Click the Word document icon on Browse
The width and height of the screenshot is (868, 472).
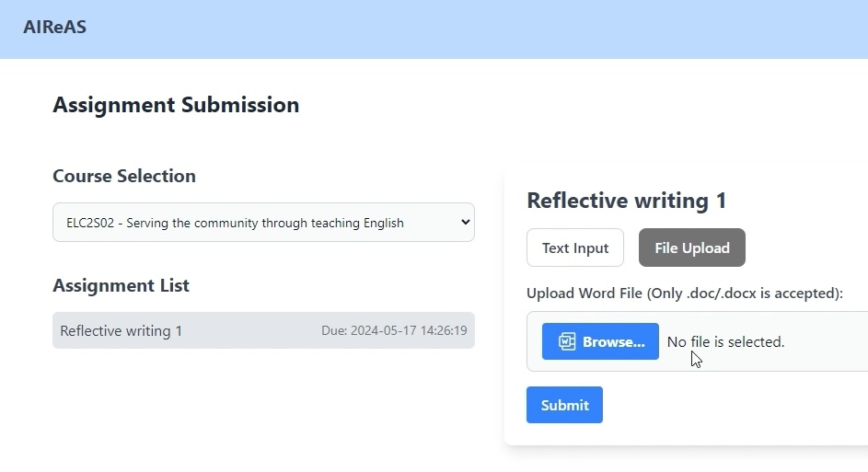point(567,341)
